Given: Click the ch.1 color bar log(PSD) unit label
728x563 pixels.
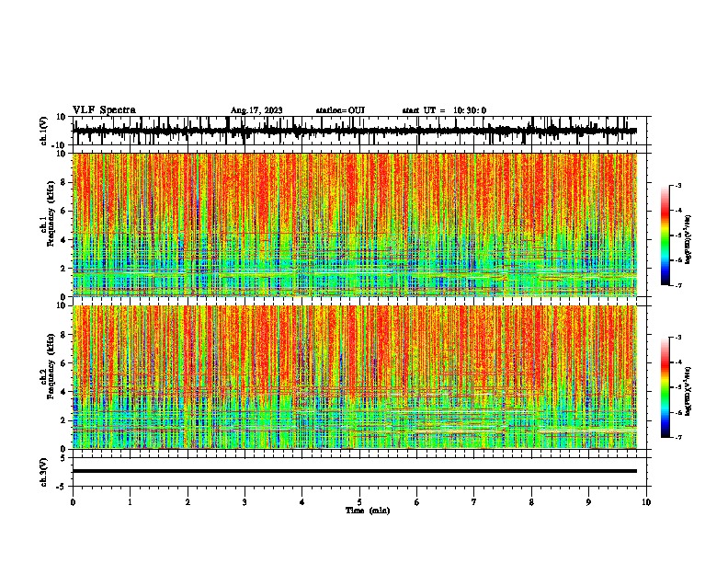Looking at the screenshot, I should pyautogui.click(x=688, y=240).
